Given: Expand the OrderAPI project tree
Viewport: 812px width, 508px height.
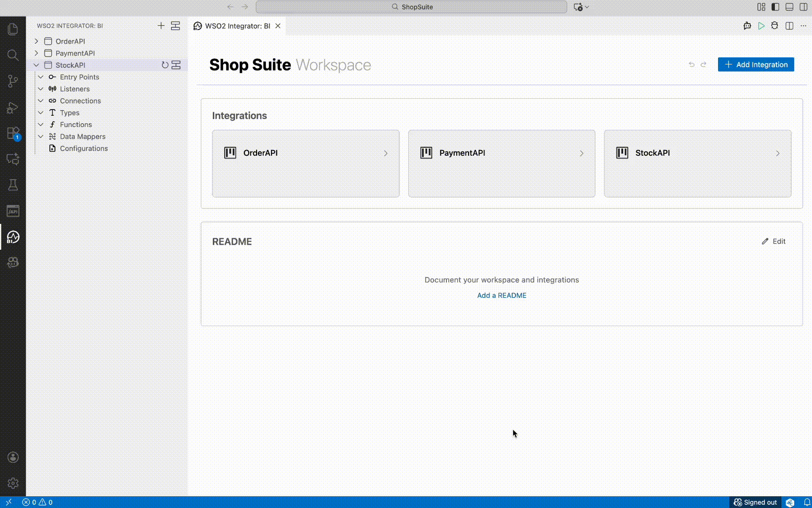Looking at the screenshot, I should point(36,41).
